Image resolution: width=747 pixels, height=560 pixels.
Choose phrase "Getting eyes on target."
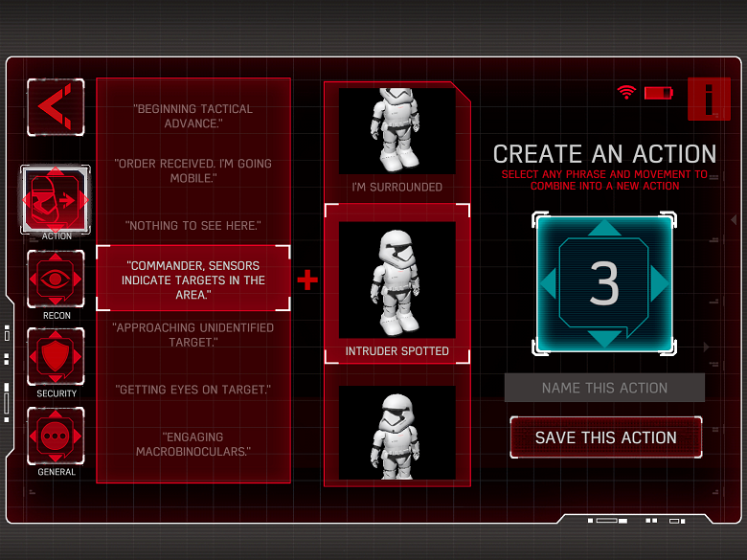(193, 390)
